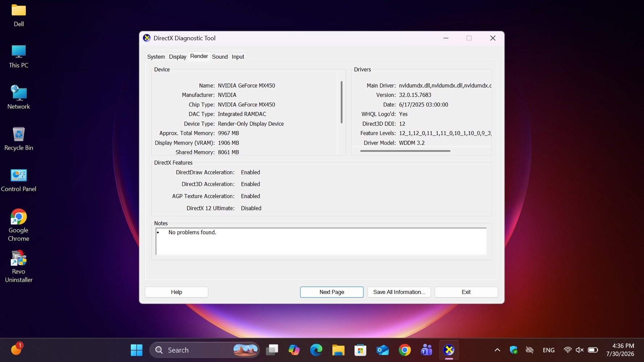Launch Google Chrome from desktop shortcut
This screenshot has height=362, width=644.
click(x=18, y=225)
